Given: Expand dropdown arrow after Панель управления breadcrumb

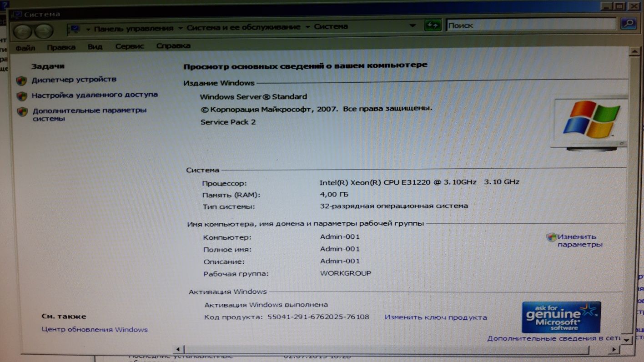Looking at the screenshot, I should [x=180, y=28].
